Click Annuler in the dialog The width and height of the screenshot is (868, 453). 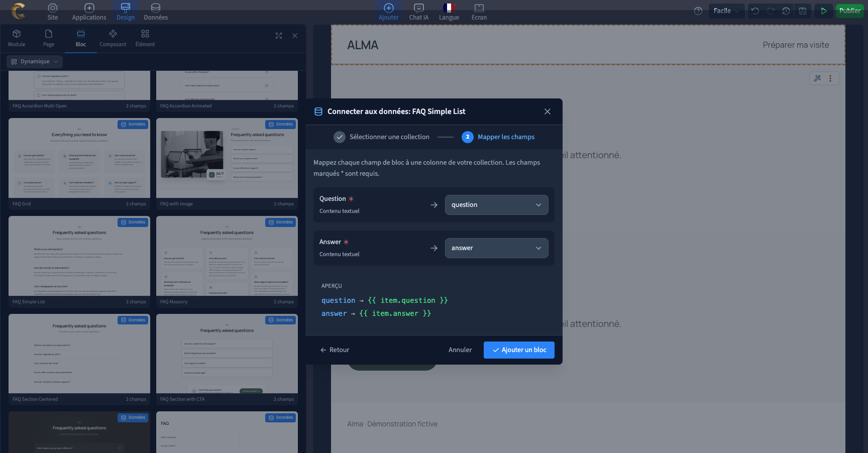point(460,350)
